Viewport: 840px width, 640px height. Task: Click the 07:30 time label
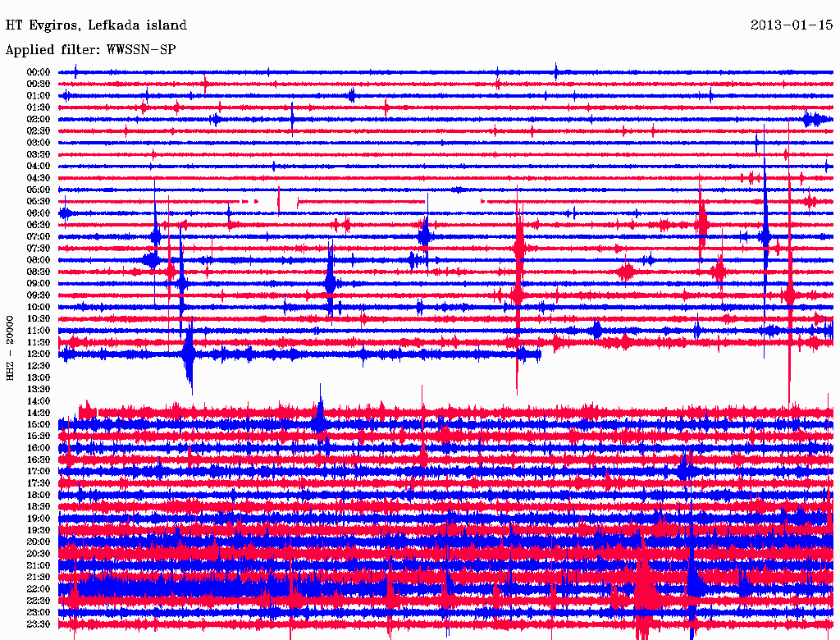pos(39,249)
